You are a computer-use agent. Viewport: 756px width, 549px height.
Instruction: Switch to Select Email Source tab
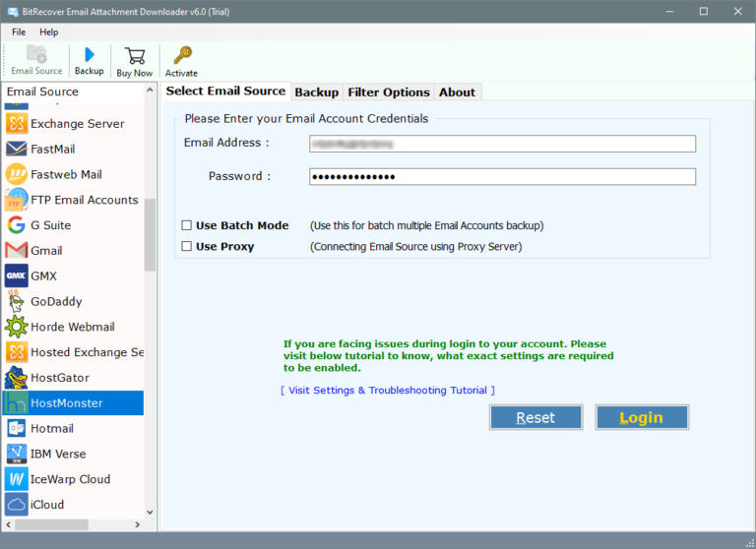tap(225, 91)
